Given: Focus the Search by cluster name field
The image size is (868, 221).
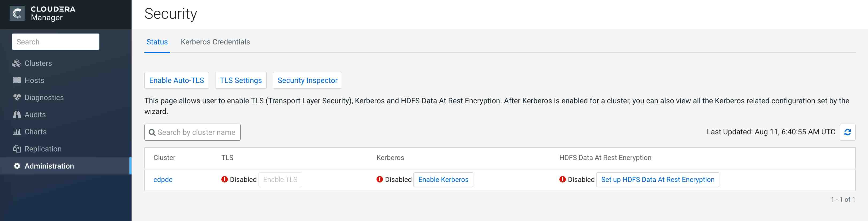Looking at the screenshot, I should tap(197, 132).
